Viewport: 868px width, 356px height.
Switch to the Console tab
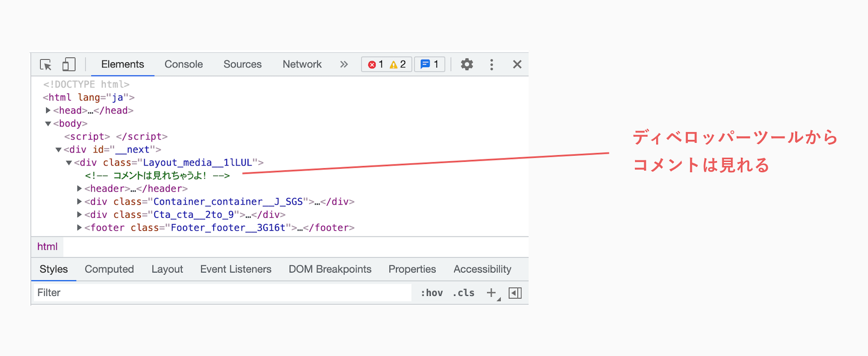184,64
